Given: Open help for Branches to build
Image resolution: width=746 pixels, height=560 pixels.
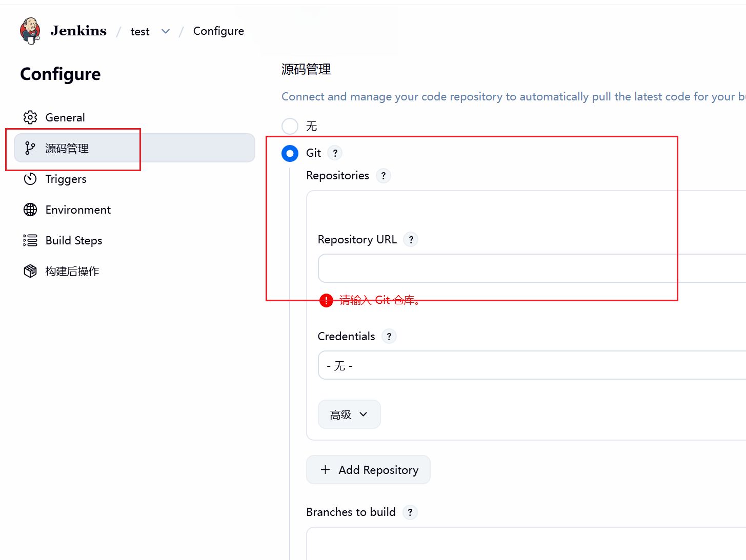Looking at the screenshot, I should [x=410, y=512].
